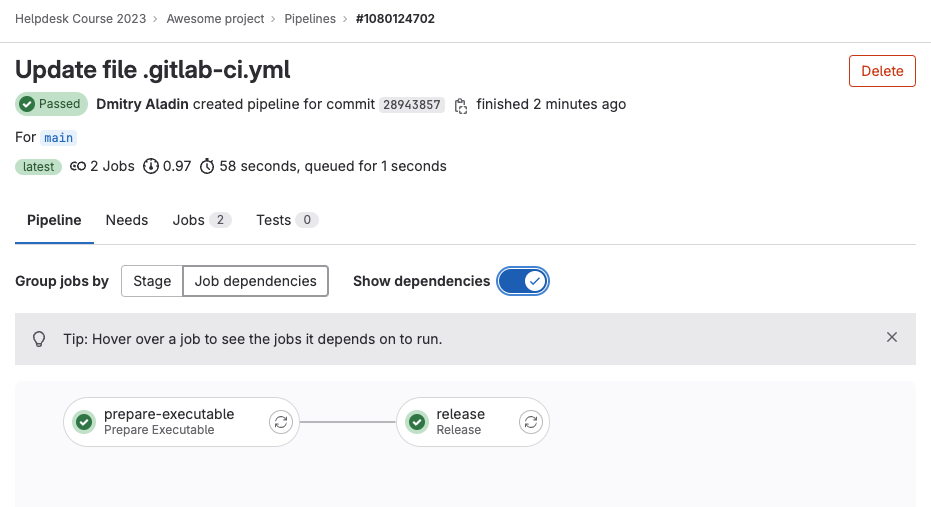Retry the release job
Image resolution: width=931 pixels, height=507 pixels.
click(531, 422)
